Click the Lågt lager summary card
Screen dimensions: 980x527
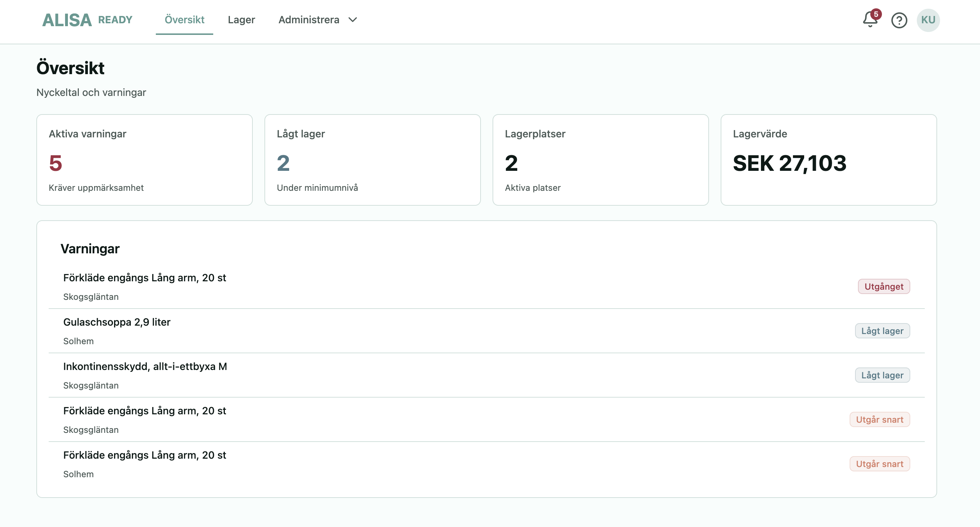click(372, 160)
